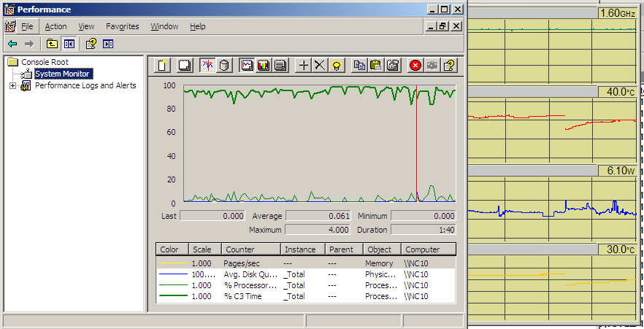The height and width of the screenshot is (329, 644).
Task: Open the Action menu
Action: pos(55,26)
